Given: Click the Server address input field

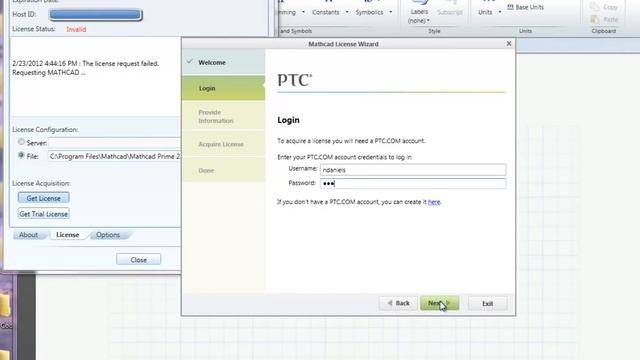Looking at the screenshot, I should [x=114, y=143].
